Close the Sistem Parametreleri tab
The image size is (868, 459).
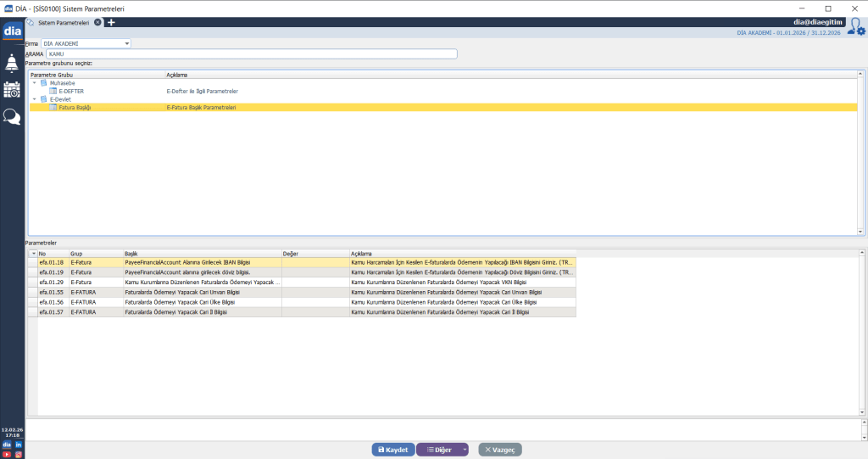pos(97,22)
